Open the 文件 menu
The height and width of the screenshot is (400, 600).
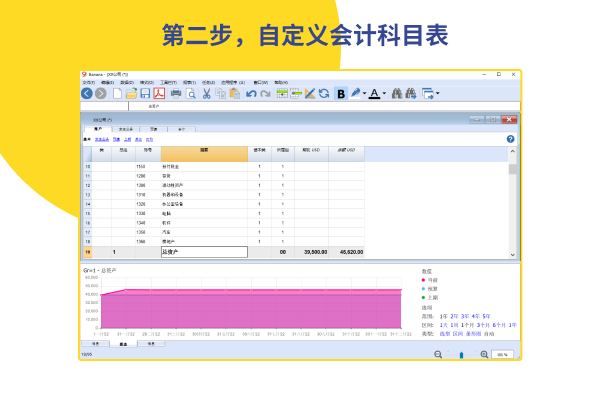88,82
